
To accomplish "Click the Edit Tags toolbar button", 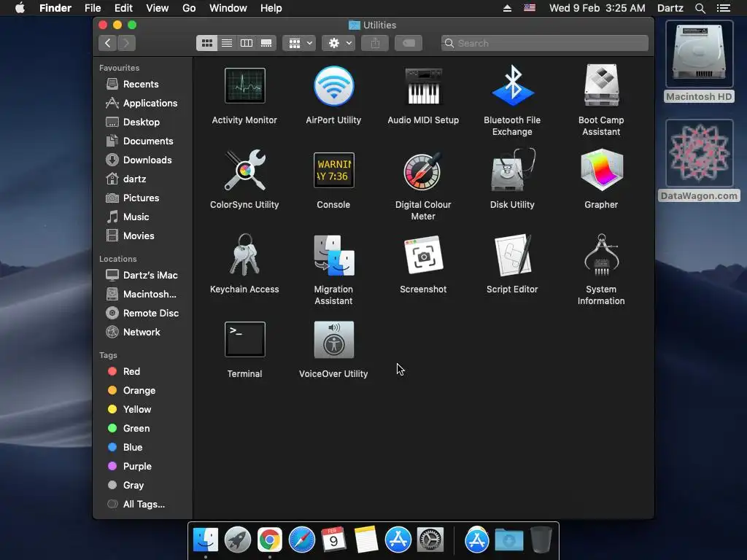I will point(409,43).
